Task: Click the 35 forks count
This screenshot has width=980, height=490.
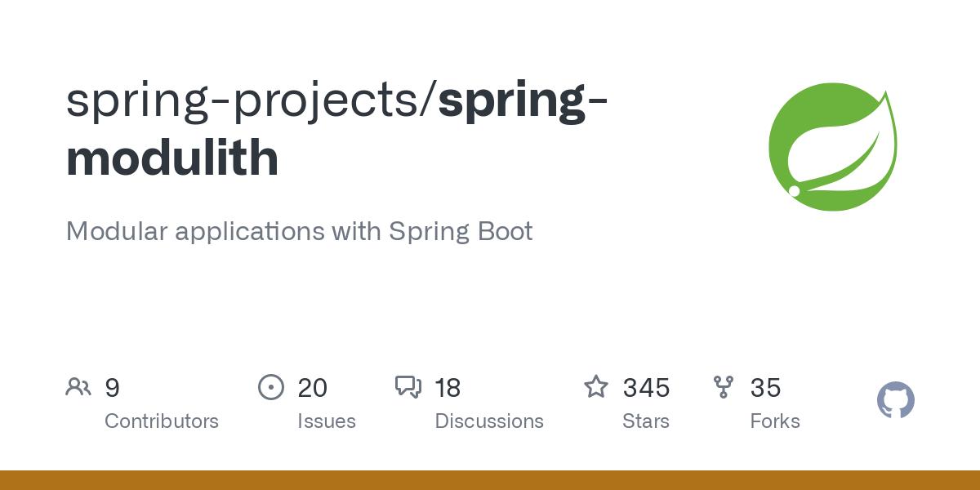Action: pyautogui.click(x=765, y=388)
